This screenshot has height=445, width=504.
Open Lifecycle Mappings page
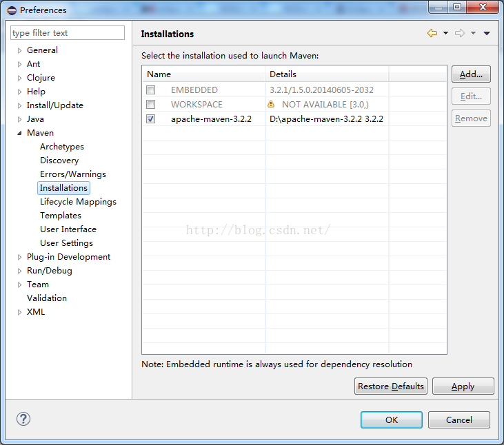[x=78, y=202]
